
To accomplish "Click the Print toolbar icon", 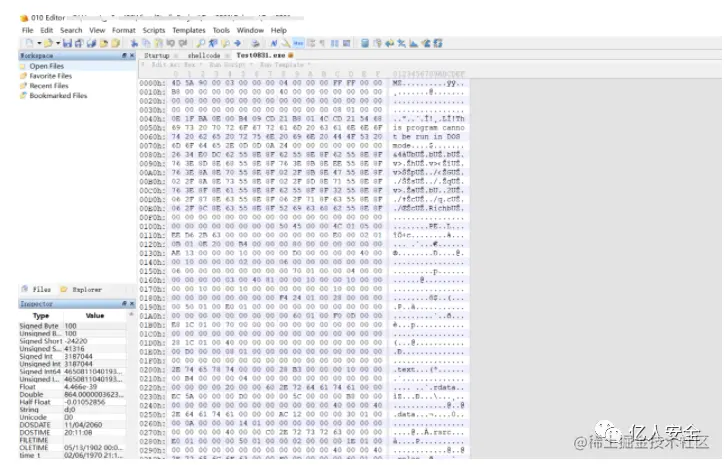I will click(x=255, y=43).
